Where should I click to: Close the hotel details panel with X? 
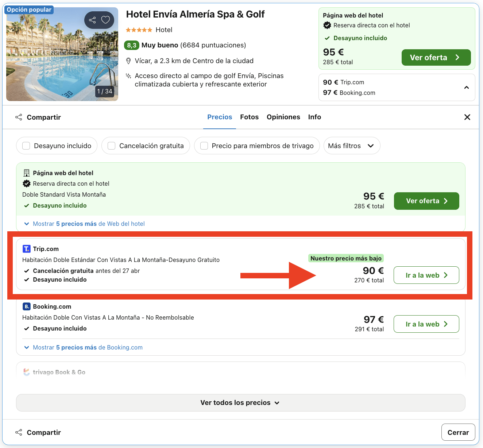(467, 117)
